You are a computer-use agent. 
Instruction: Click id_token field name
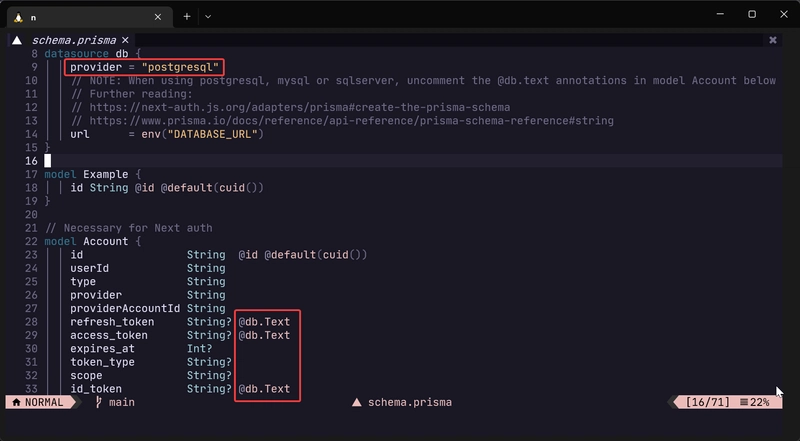(96, 388)
